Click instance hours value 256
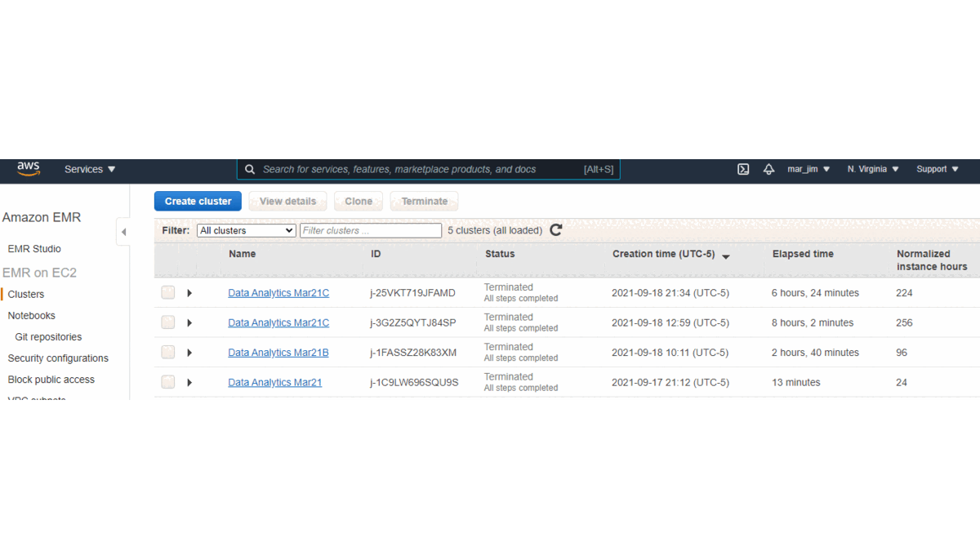This screenshot has height=560, width=980. pyautogui.click(x=904, y=322)
